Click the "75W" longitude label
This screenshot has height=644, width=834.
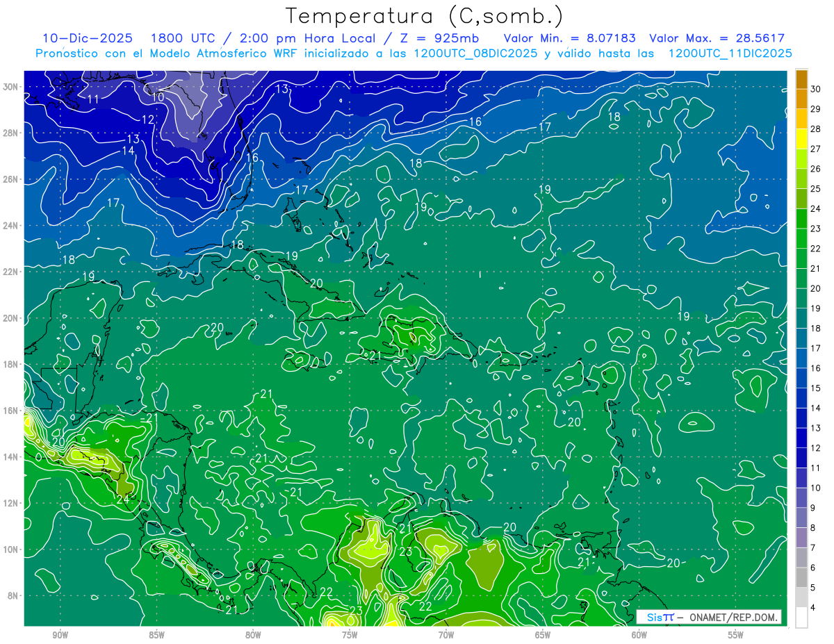[x=350, y=635]
